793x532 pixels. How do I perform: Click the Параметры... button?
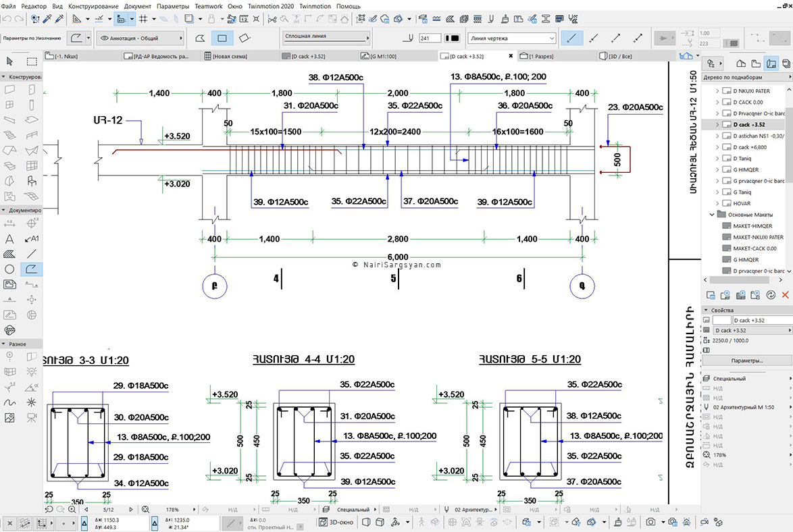[x=746, y=361]
